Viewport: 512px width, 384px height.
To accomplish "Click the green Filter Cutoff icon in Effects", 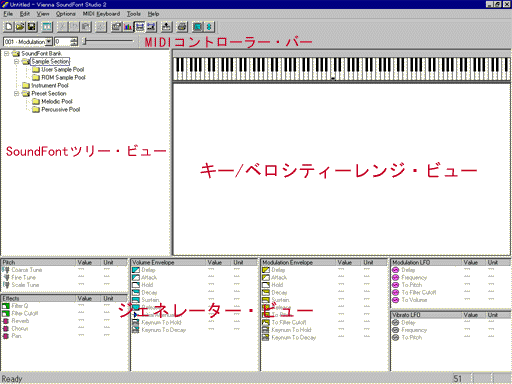I will pos(6,313).
